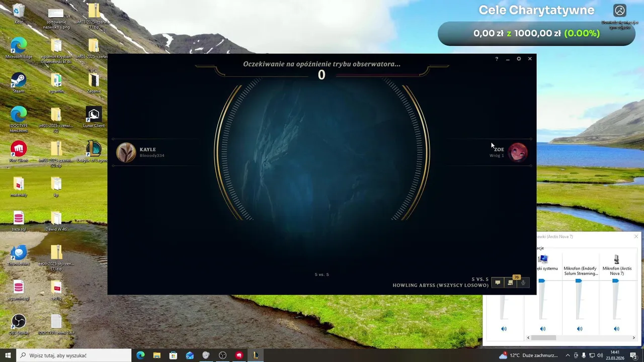This screenshot has height=362, width=644.
Task: Toggle the voice microphone icon in client
Action: tap(523, 283)
